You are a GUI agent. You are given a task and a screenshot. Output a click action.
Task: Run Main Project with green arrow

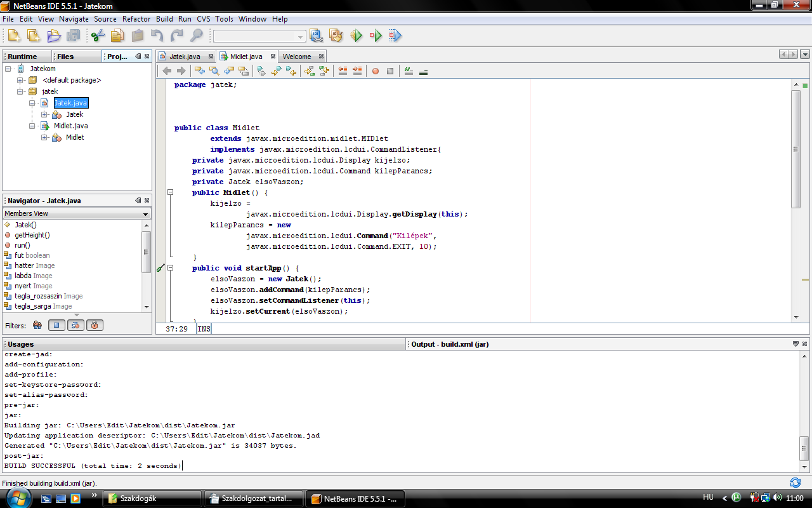click(x=356, y=36)
